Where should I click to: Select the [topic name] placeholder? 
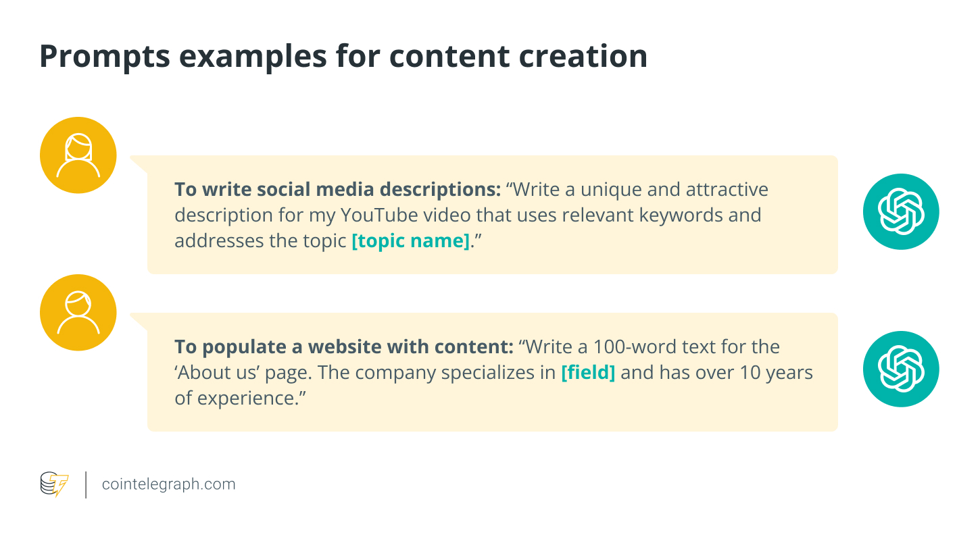pyautogui.click(x=411, y=241)
